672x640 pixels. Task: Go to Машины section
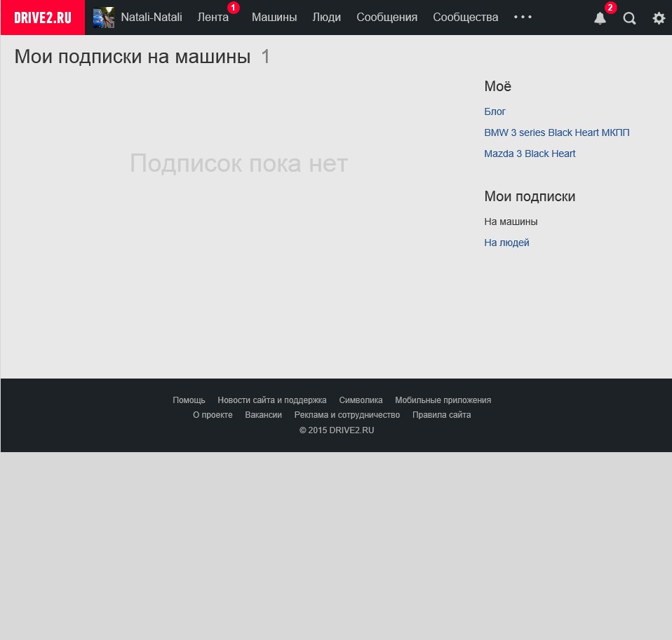pos(274,17)
